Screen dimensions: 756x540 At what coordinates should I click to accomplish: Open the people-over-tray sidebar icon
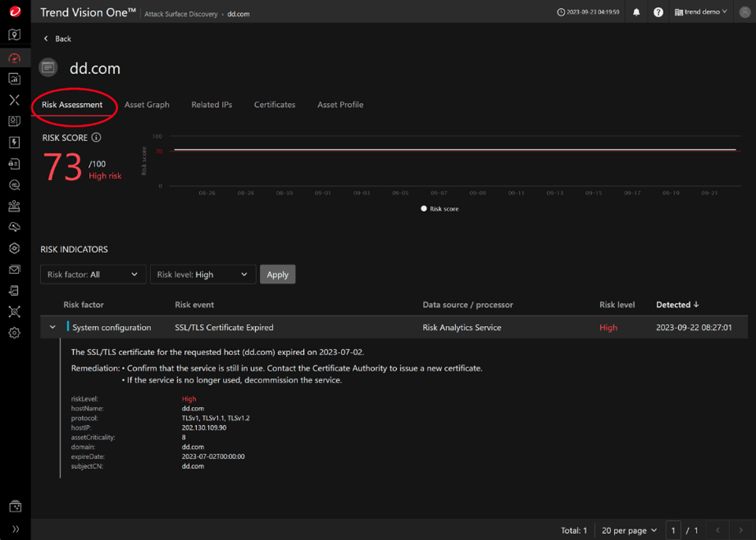[14, 206]
